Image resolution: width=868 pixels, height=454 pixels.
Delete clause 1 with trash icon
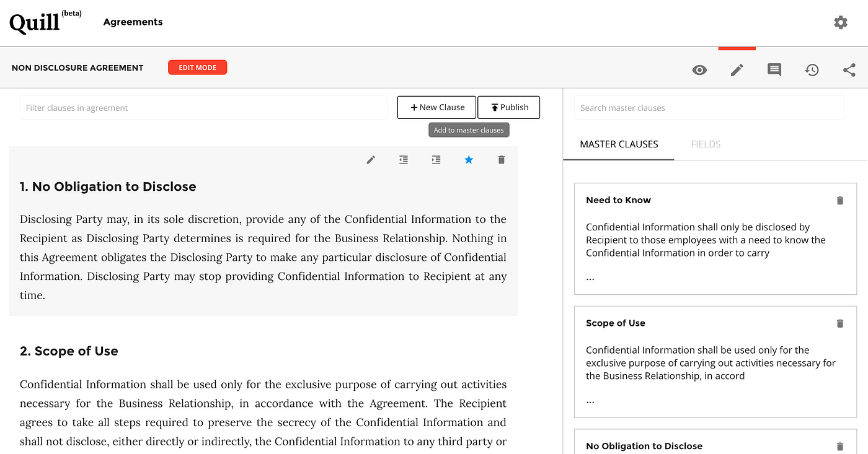point(502,160)
